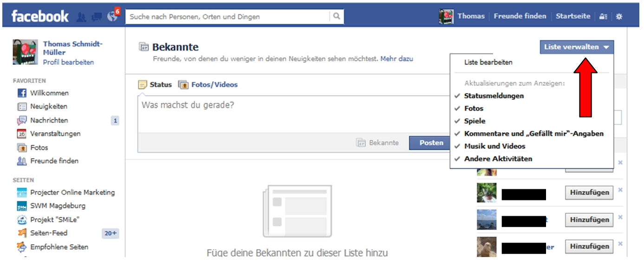
Task: Click the Was machst du gerade text box
Action: click(293, 114)
